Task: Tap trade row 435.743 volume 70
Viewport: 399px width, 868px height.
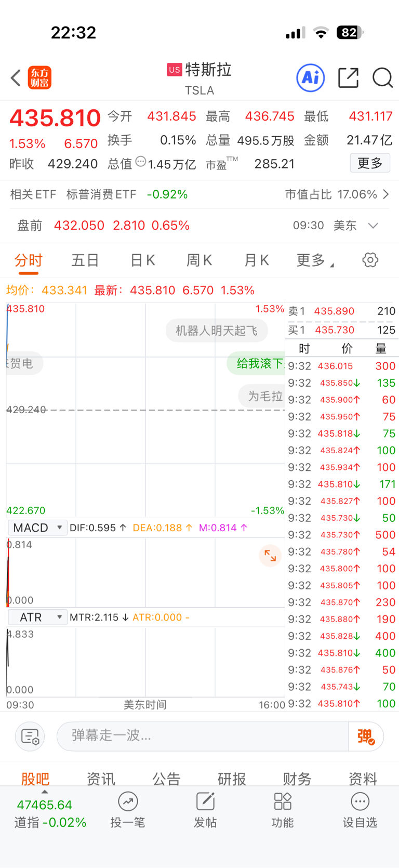Action: 342,687
